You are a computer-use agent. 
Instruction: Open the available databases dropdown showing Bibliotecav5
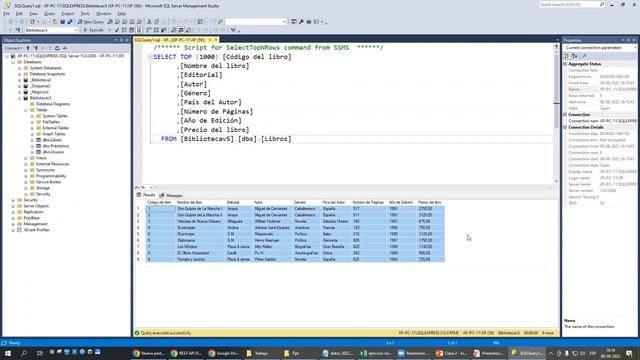[51, 30]
